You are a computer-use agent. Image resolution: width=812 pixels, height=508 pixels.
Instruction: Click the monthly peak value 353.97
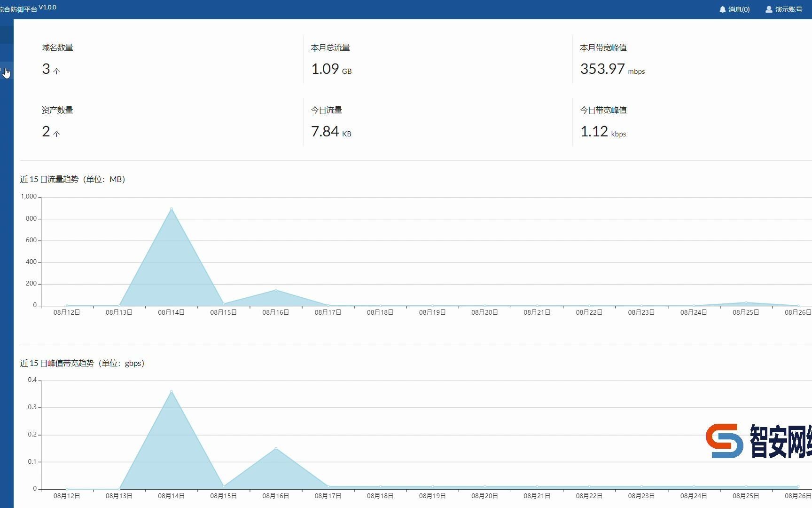pos(602,69)
